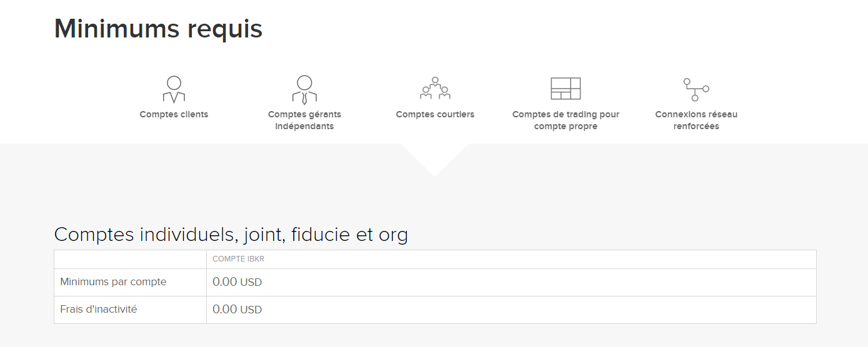Click the Comptes individuels, joint, fiducie heading

click(231, 235)
